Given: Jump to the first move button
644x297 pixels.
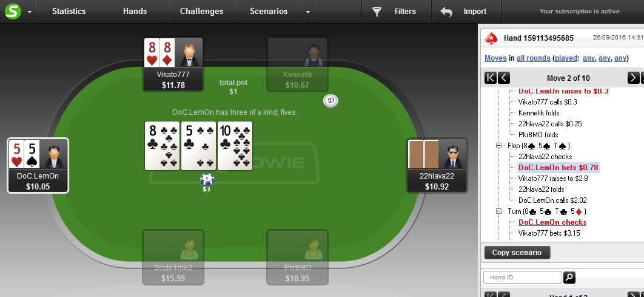Looking at the screenshot, I should click(490, 78).
